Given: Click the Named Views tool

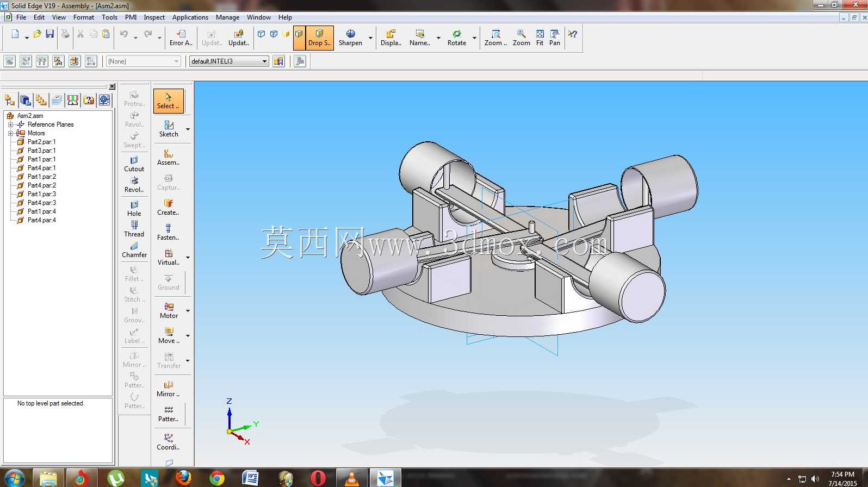Looking at the screenshot, I should tap(420, 38).
